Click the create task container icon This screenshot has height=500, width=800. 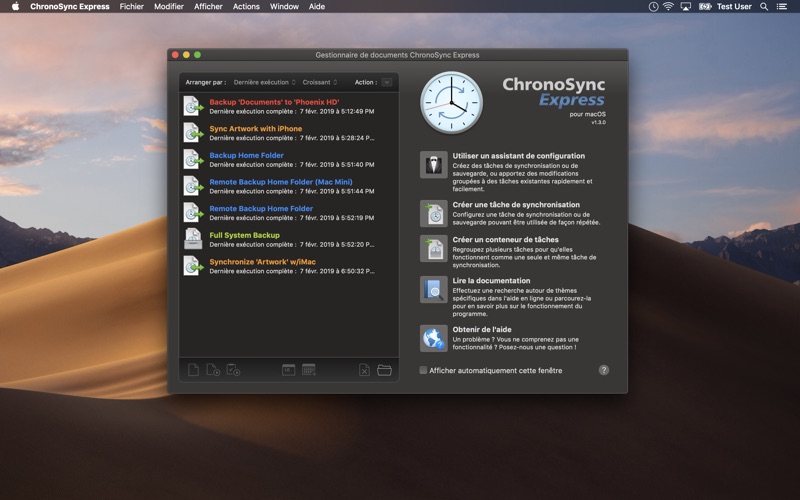[434, 248]
